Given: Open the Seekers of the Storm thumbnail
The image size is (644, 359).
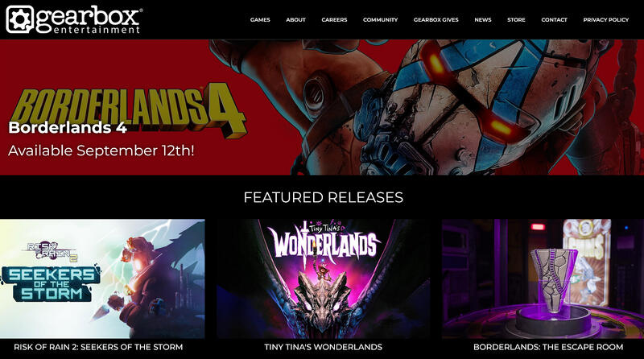Looking at the screenshot, I should (x=102, y=279).
